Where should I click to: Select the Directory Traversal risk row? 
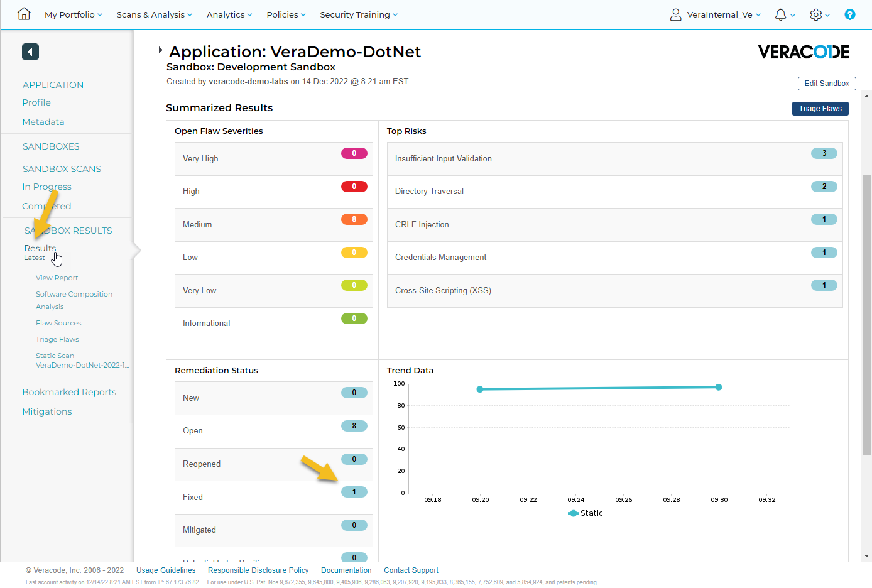pos(615,192)
